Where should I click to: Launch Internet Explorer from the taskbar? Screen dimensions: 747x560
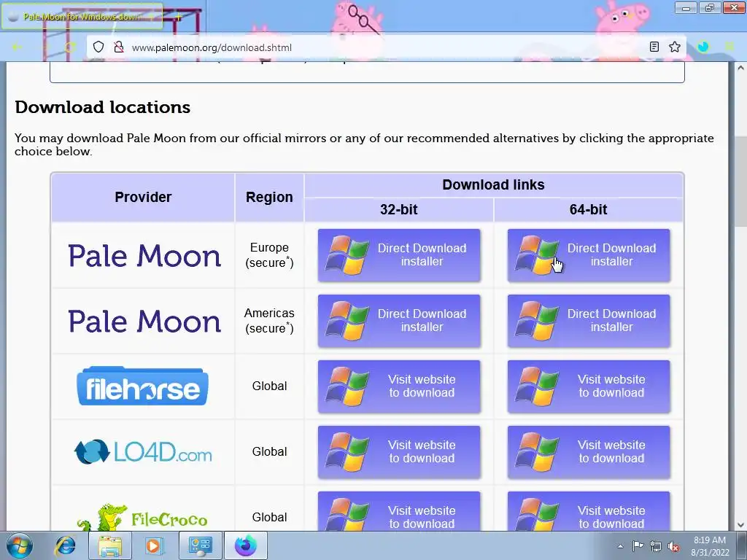pyautogui.click(x=65, y=545)
